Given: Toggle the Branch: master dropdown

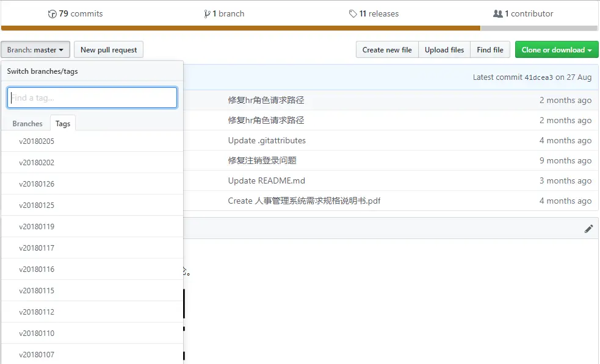Looking at the screenshot, I should (35, 50).
